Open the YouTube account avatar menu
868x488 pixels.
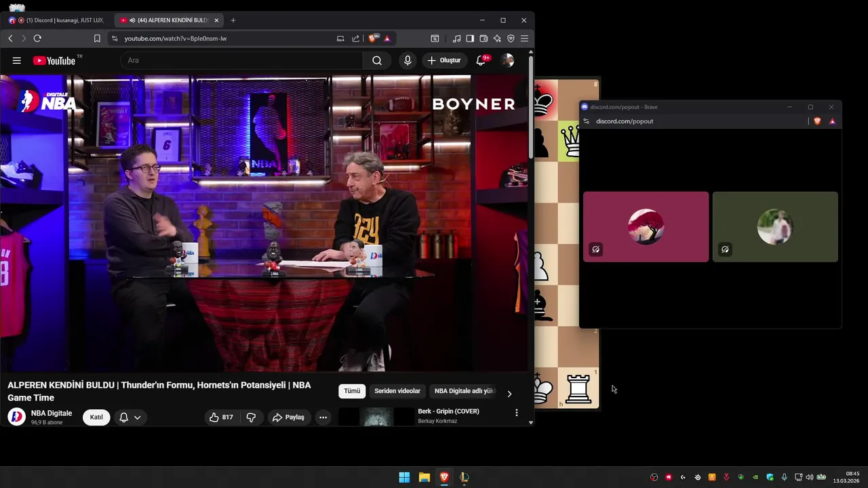click(x=507, y=60)
